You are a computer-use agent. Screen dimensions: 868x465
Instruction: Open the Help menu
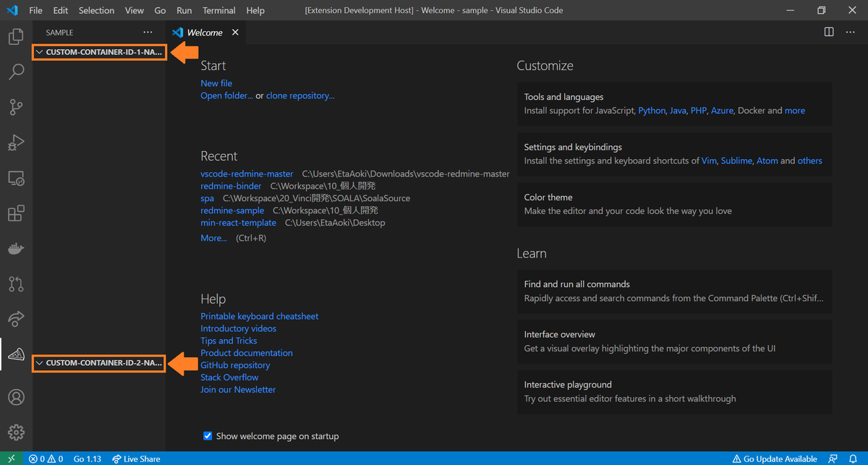pos(255,10)
